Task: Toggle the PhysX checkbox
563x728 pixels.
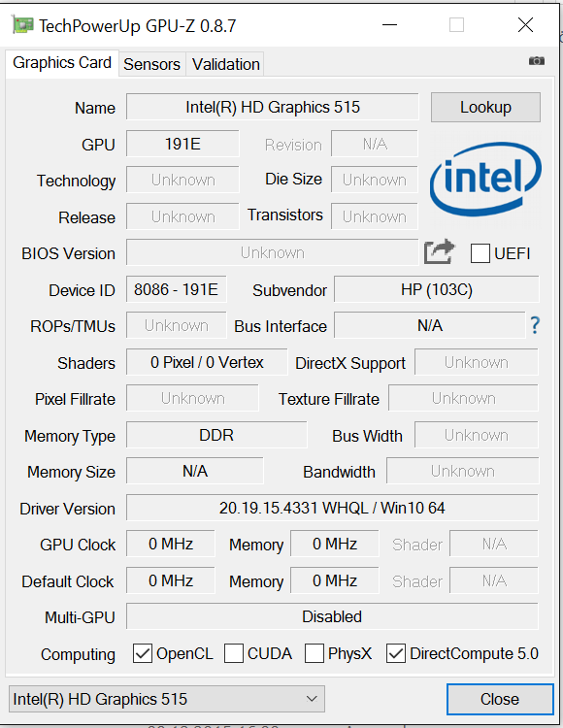Action: tap(315, 653)
